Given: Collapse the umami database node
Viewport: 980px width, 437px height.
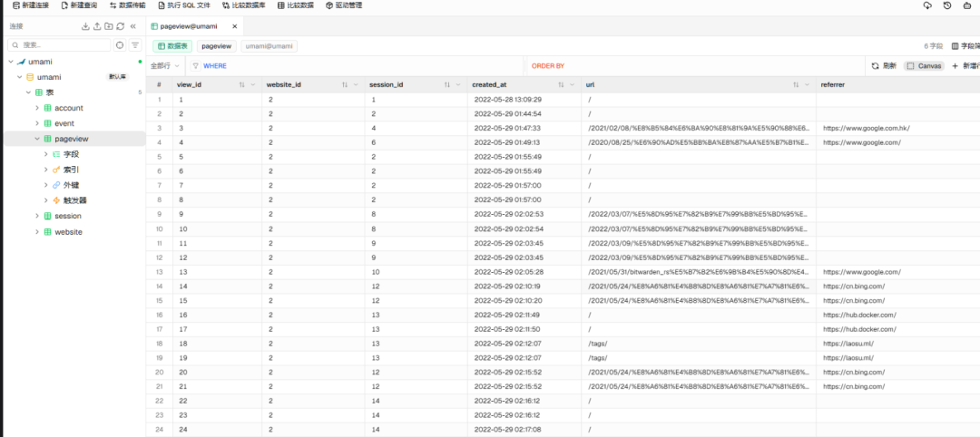Looking at the screenshot, I should pos(19,77).
